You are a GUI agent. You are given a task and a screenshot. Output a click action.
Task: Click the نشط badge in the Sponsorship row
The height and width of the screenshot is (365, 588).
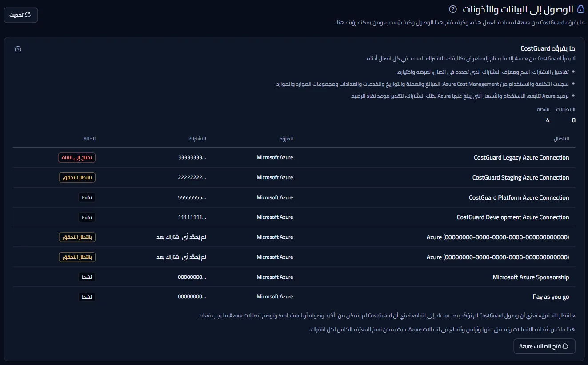[87, 277]
